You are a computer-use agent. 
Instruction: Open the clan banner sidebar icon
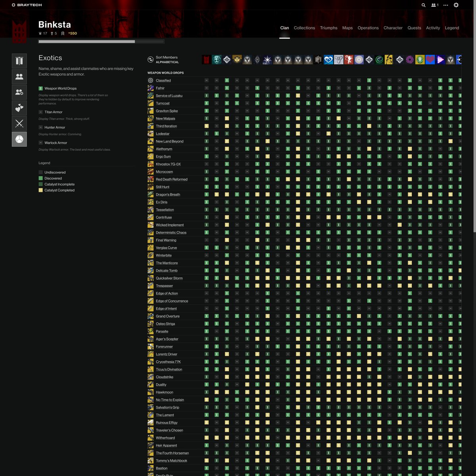click(x=19, y=61)
